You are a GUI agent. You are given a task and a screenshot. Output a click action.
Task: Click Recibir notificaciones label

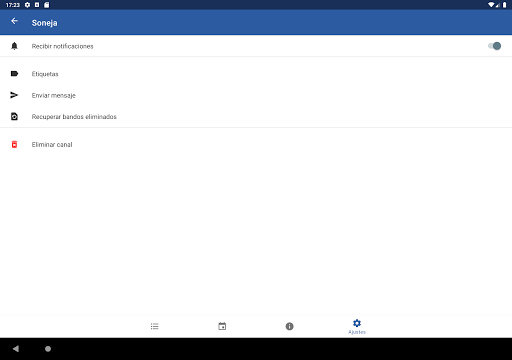(63, 46)
